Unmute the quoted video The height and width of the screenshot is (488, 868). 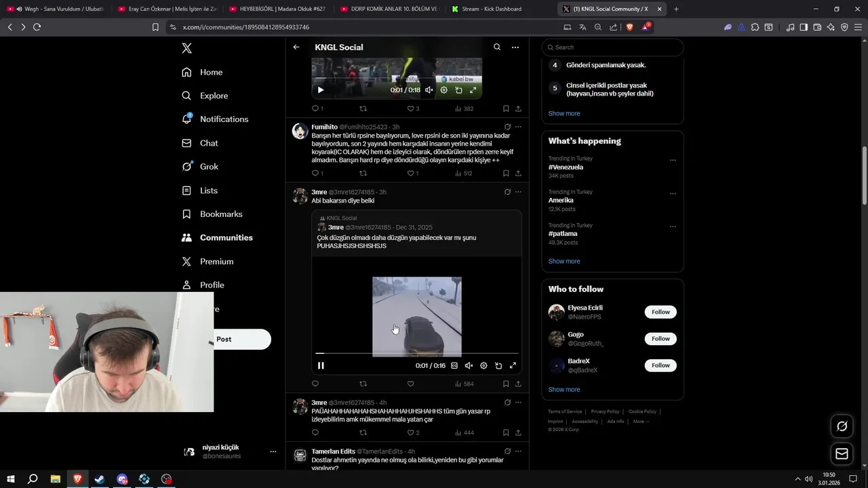(469, 365)
